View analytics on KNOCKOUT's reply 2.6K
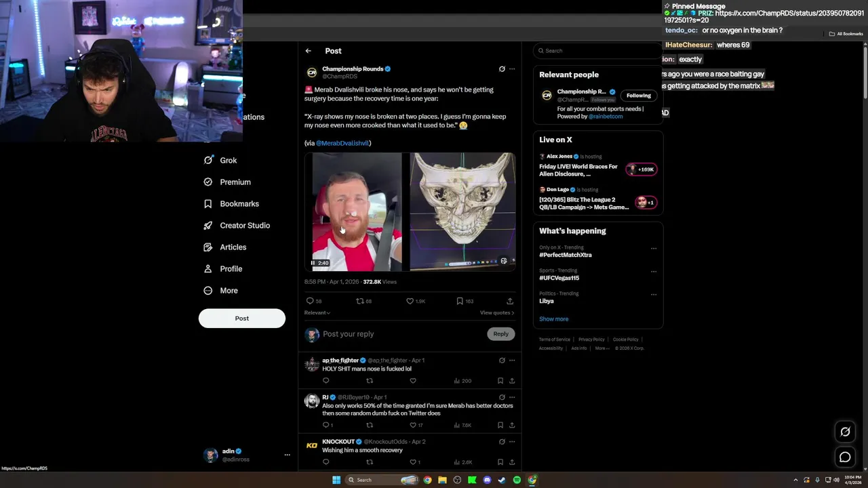 [x=463, y=462]
